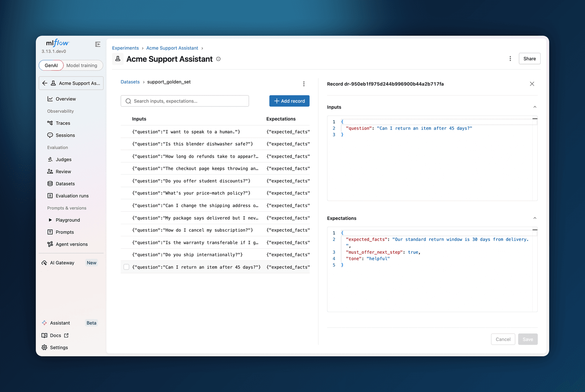Click the version text 3.13.1.dev0
585x392 pixels.
click(54, 51)
